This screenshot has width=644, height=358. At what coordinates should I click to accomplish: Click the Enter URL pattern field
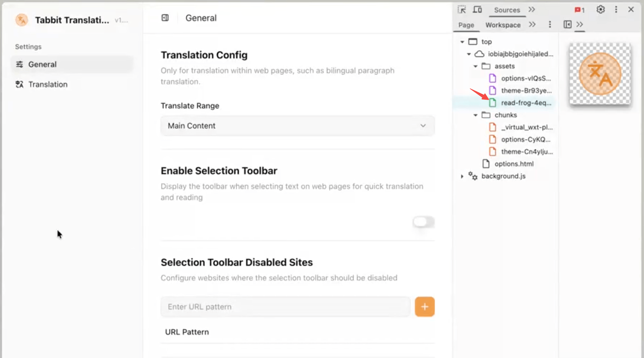pos(285,307)
